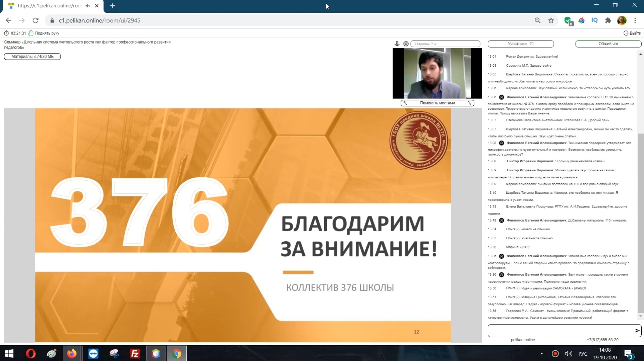Open Firefox from the taskbar
This screenshot has width=644, height=361.
(72, 353)
